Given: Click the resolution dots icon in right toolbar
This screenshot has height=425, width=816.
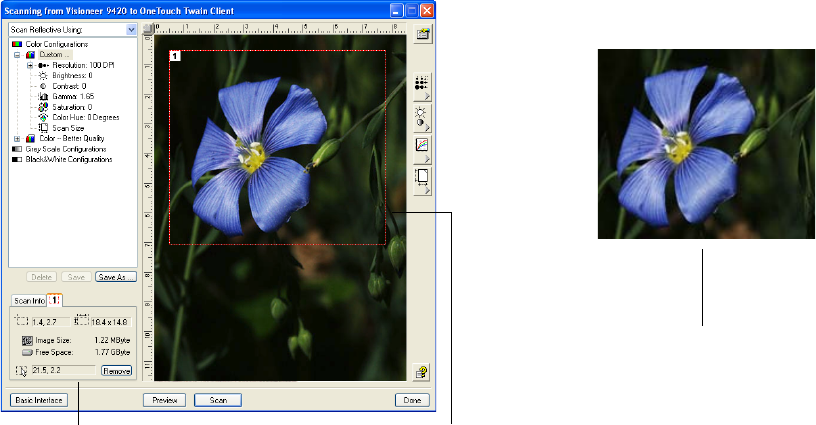Looking at the screenshot, I should pyautogui.click(x=422, y=88).
